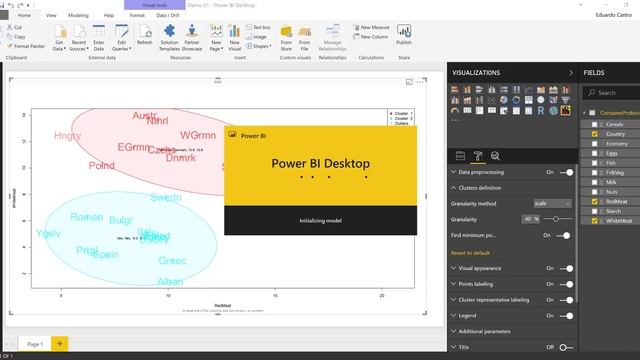The height and width of the screenshot is (360, 640).
Task: Expand the Additional parameters section
Action: coord(453,331)
